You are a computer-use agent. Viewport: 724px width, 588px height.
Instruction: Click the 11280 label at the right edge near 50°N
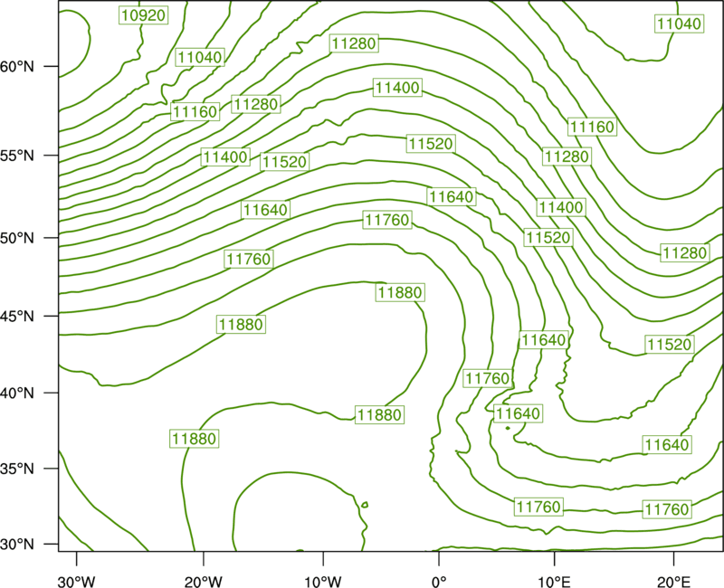(685, 253)
